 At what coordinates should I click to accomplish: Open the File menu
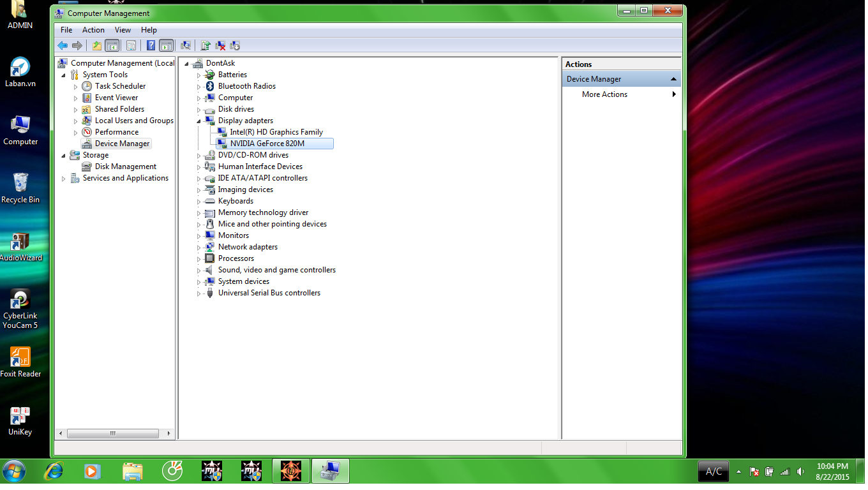(x=66, y=30)
